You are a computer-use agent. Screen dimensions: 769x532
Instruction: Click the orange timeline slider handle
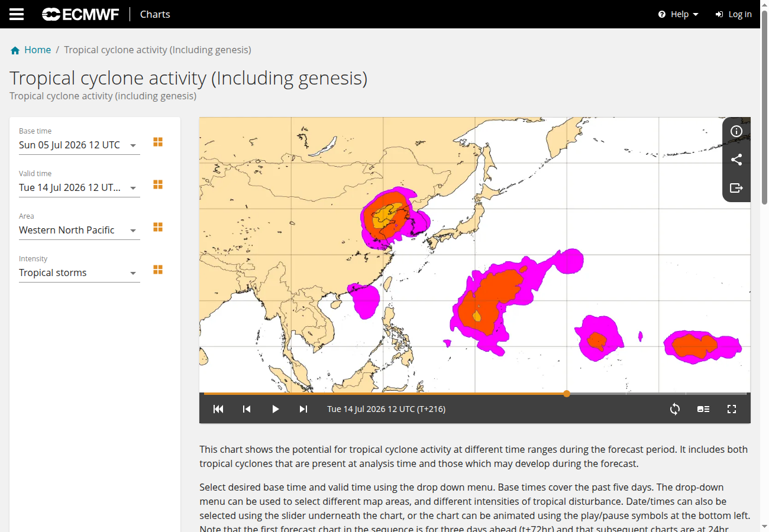coord(567,393)
